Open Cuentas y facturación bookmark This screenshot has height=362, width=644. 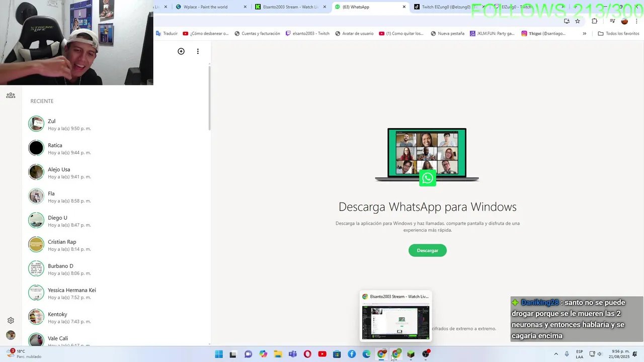pyautogui.click(x=257, y=34)
